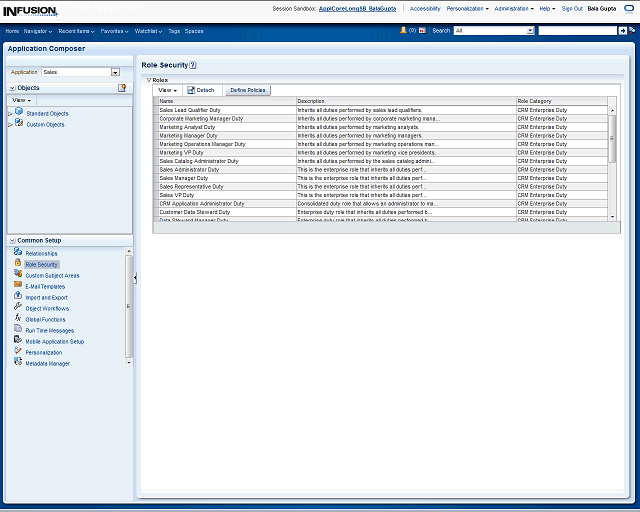
Task: Click the Mobile Application Setup icon
Action: point(18,341)
